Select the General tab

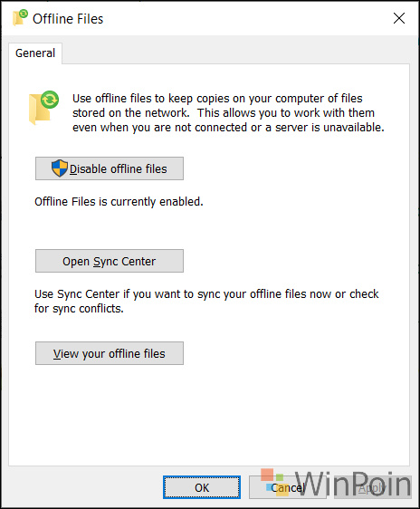pos(35,53)
